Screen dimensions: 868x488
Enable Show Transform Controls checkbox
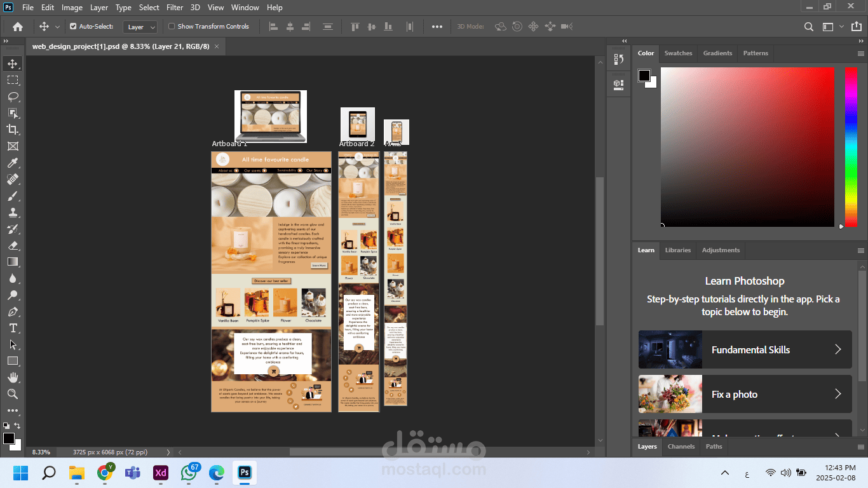click(x=172, y=27)
